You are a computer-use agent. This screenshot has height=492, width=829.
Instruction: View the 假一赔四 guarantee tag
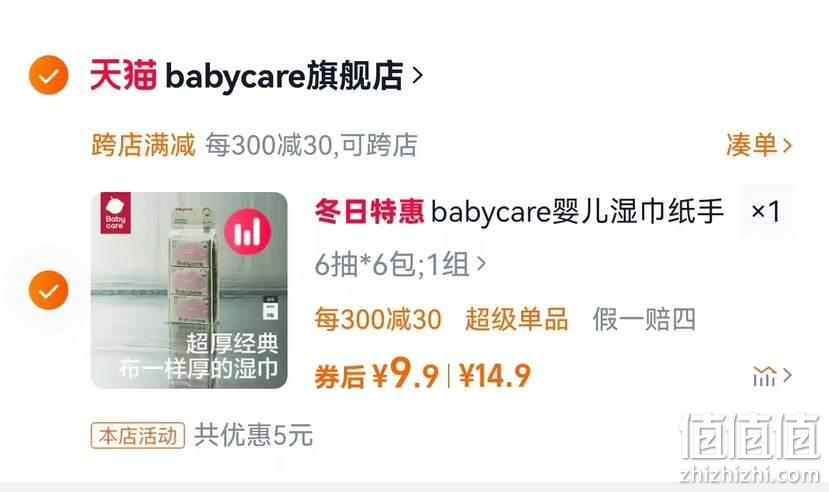644,319
